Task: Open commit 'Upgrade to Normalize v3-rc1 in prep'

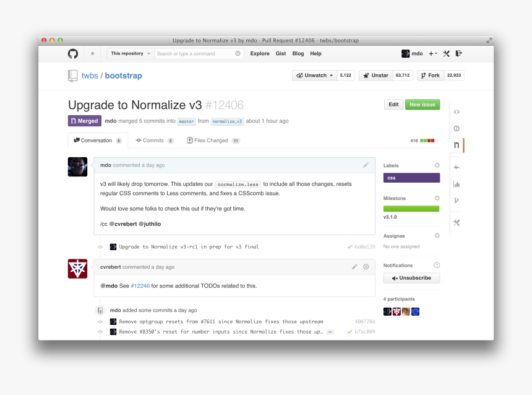Action: coord(189,247)
